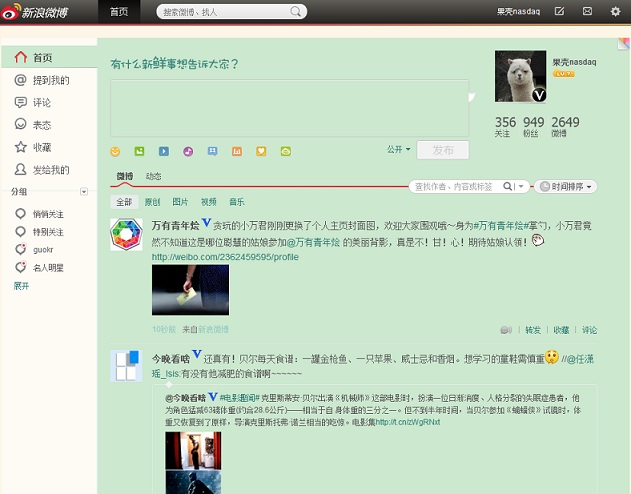
Task: Select the 原创 filter tab
Action: (x=152, y=202)
